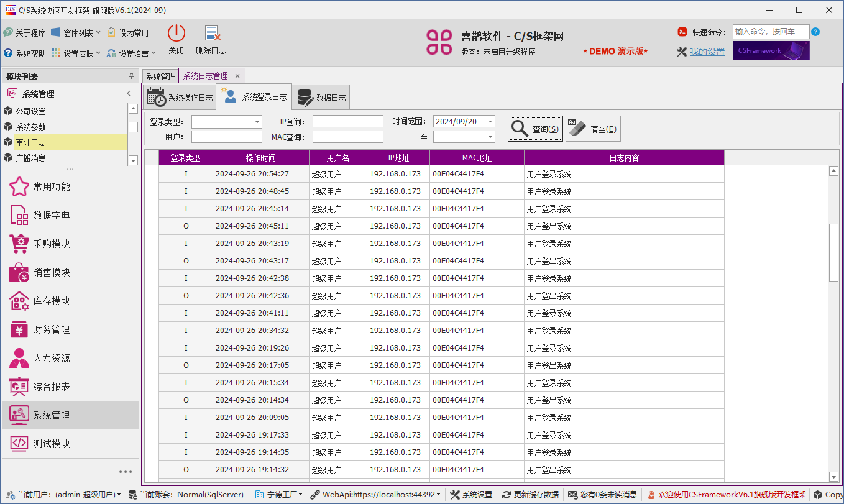Click log grid scroll up arrow
844x504 pixels.
coord(834,171)
